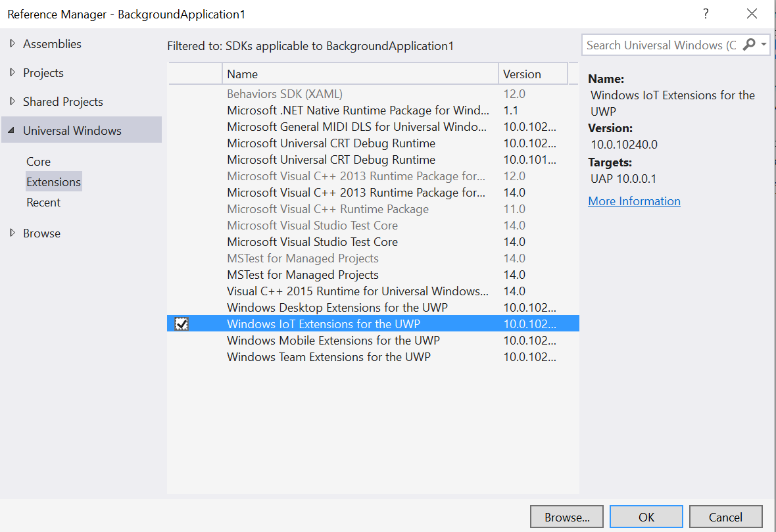This screenshot has width=776, height=532.
Task: Click the search magnifier icon
Action: click(749, 45)
